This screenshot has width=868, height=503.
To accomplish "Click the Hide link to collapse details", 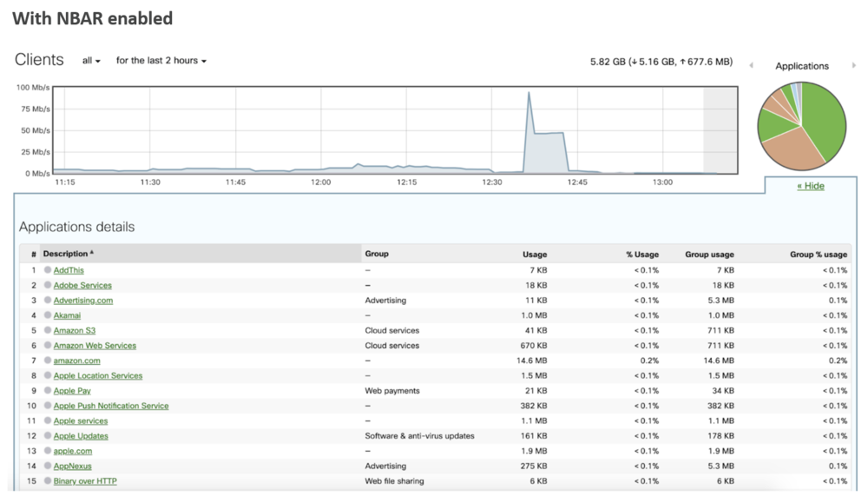I will click(x=811, y=186).
